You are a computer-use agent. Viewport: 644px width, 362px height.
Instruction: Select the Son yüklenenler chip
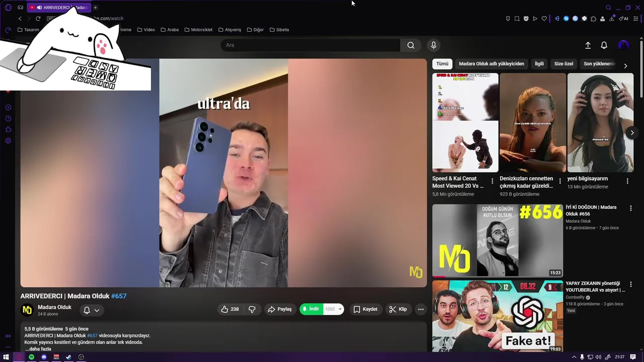(x=599, y=64)
